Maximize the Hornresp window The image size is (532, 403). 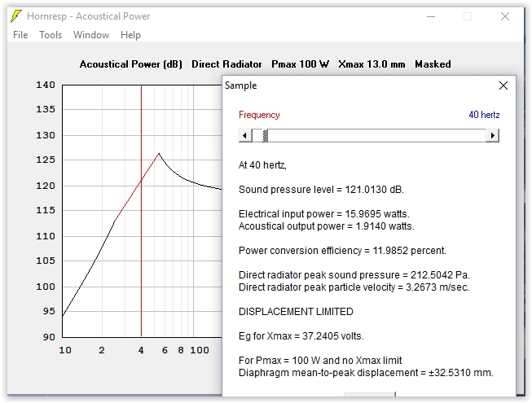tap(468, 16)
